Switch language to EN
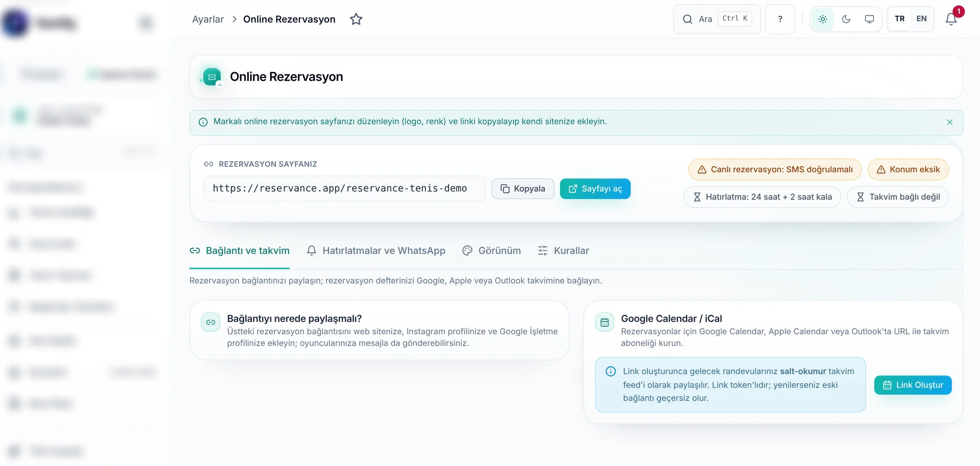Viewport: 980px width, 466px height. click(x=921, y=19)
